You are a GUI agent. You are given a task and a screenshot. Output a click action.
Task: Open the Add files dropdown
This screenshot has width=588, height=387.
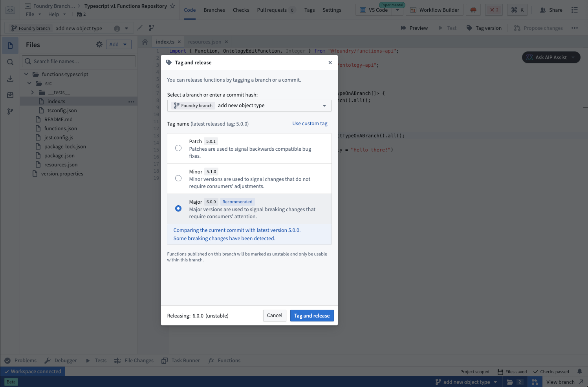click(x=119, y=45)
